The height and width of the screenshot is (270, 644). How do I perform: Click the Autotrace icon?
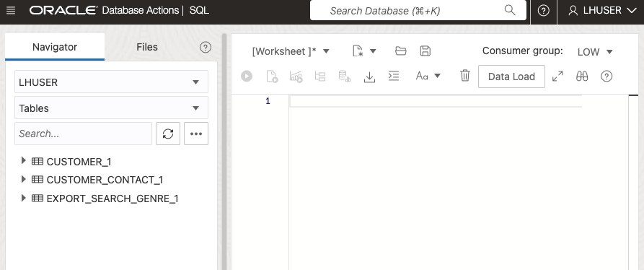pyautogui.click(x=320, y=77)
